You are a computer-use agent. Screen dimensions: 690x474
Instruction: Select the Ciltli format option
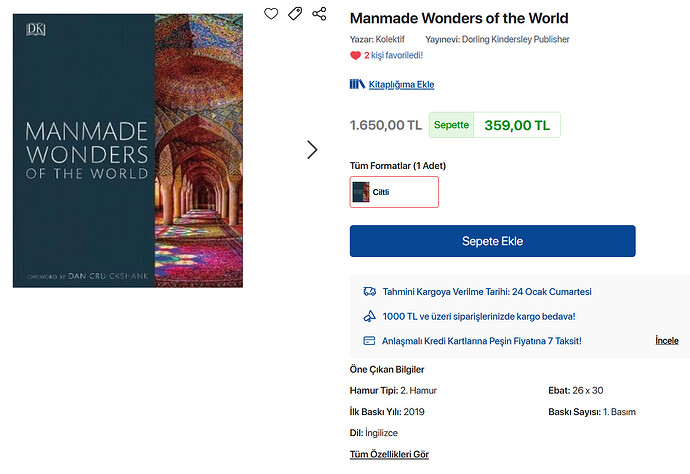394,192
